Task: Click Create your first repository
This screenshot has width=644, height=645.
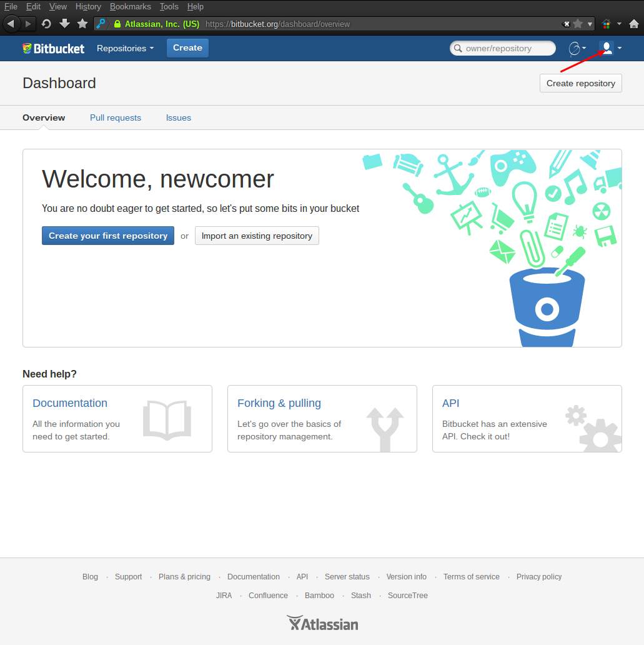Action: click(107, 236)
